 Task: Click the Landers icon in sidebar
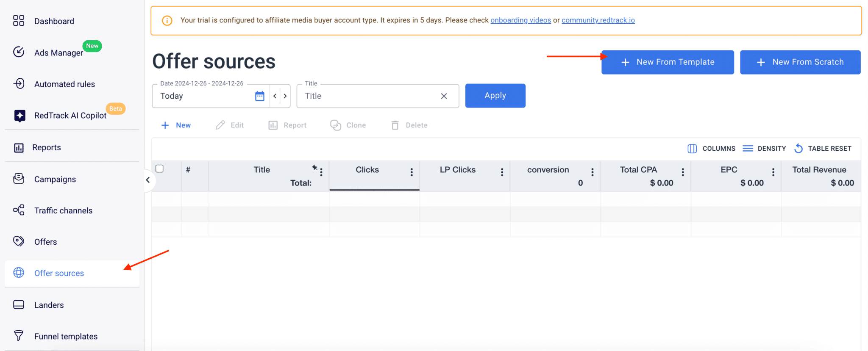click(x=19, y=305)
